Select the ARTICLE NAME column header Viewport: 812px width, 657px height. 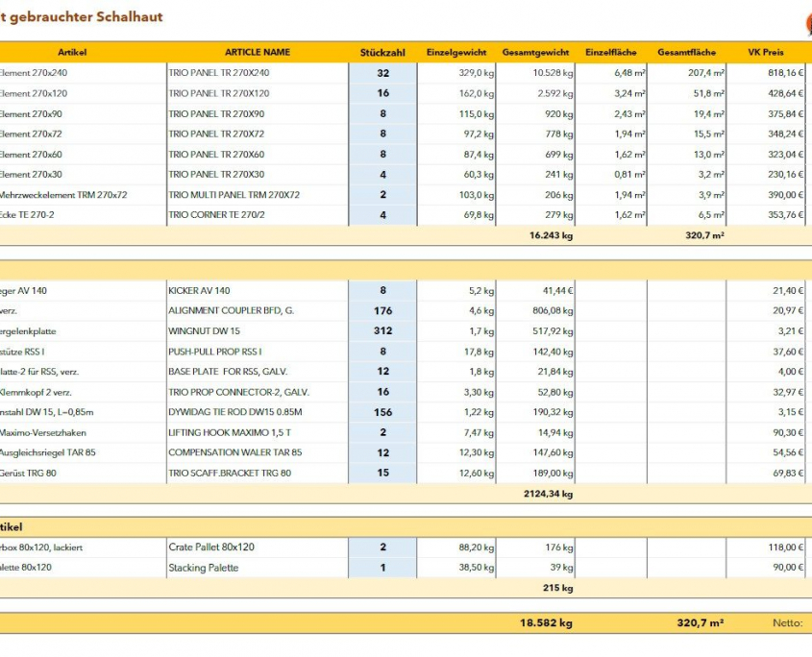pos(257,52)
